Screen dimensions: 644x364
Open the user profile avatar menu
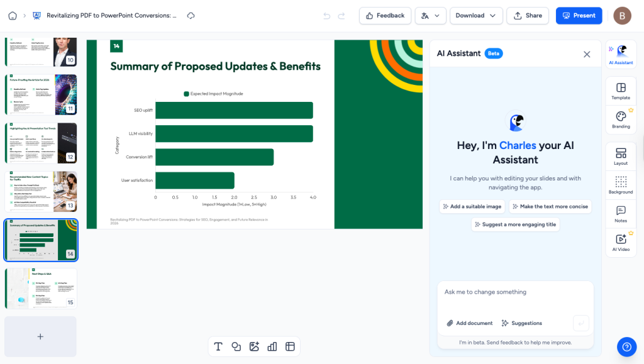622,16
